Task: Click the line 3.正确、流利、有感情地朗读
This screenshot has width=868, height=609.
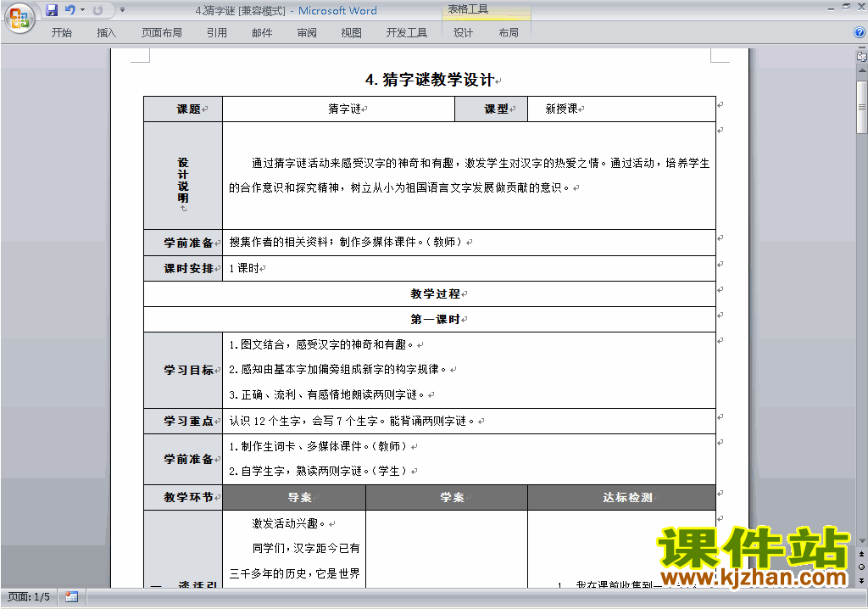Action: pyautogui.click(x=326, y=394)
